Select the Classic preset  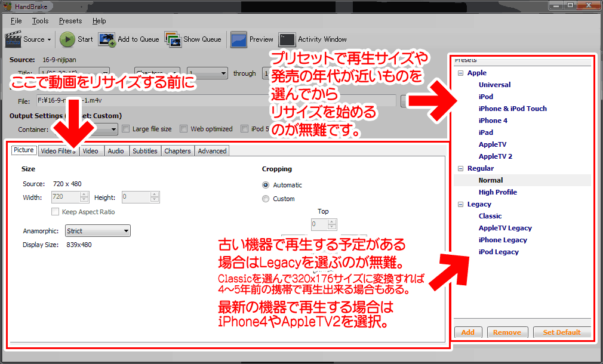pyautogui.click(x=490, y=216)
